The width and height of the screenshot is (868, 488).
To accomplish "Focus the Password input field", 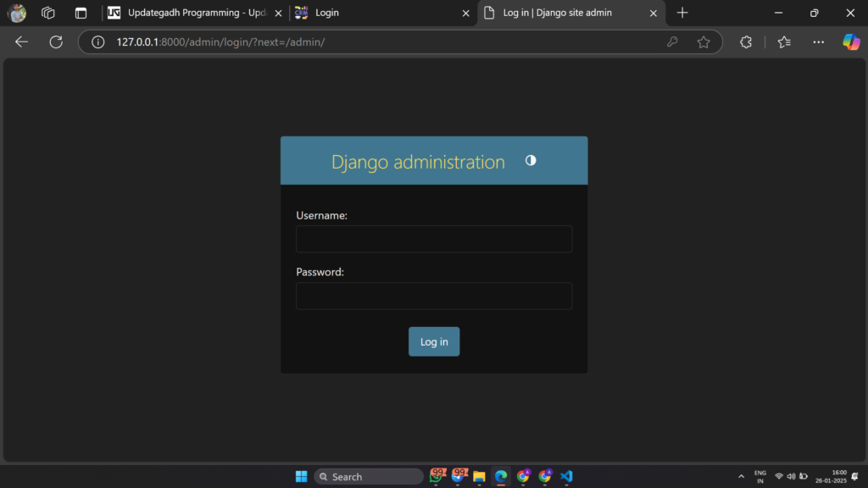I will [434, 296].
